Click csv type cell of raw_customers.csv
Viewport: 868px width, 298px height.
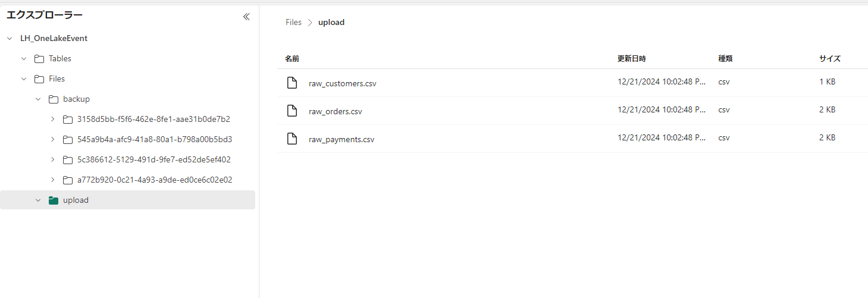(x=724, y=82)
